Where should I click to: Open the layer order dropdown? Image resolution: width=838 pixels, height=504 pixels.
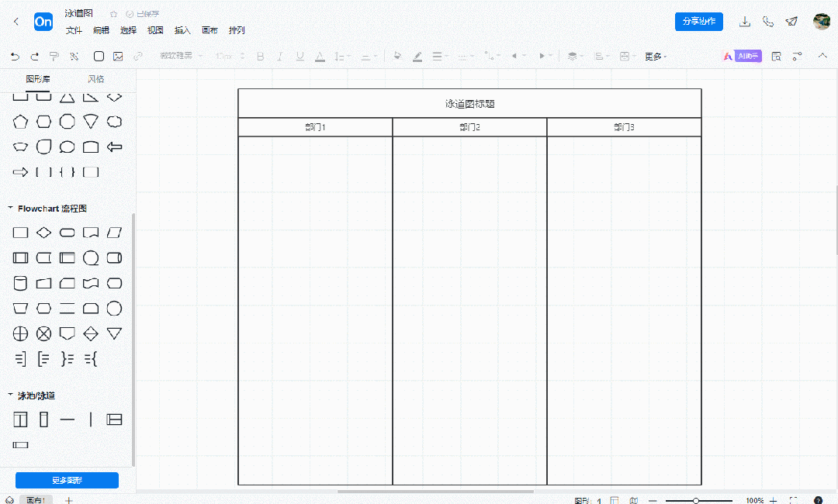click(575, 56)
